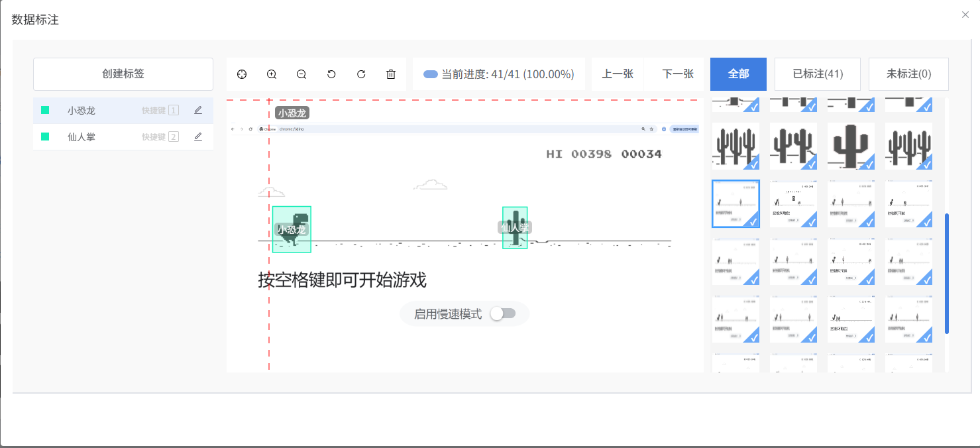The width and height of the screenshot is (980, 448).
Task: Click the 仙人掌 color swatch square
Action: pyautogui.click(x=45, y=137)
